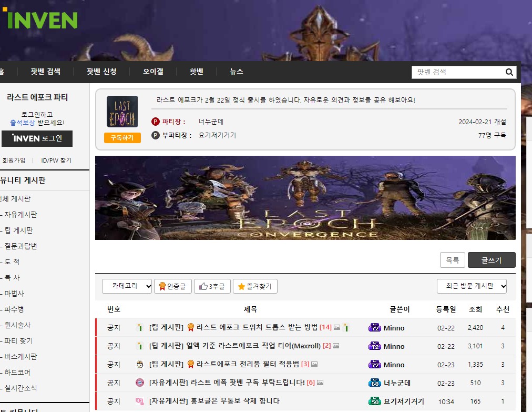Image resolution: width=532 pixels, height=412 pixels.
Task: Open 팁 게시판 in the sidebar
Action: (18, 230)
